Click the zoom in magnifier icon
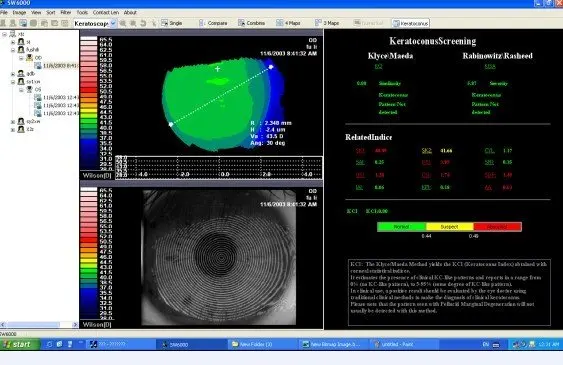 tap(123, 23)
